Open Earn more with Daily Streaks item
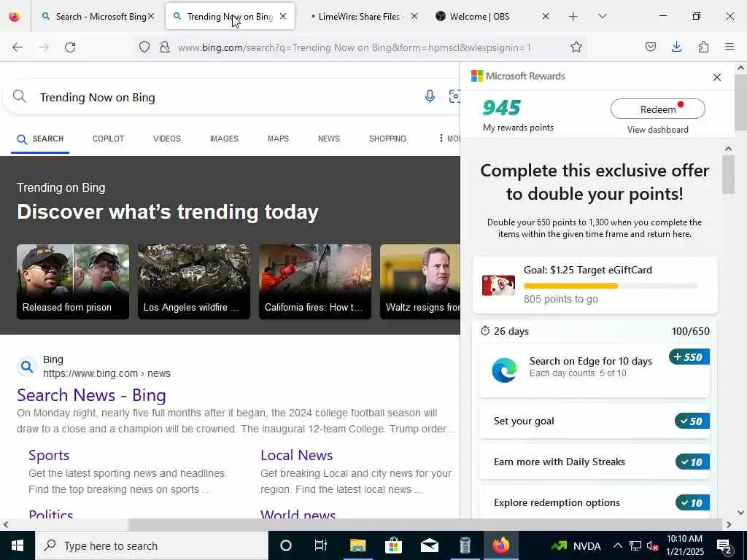The image size is (747, 560). pos(594,462)
